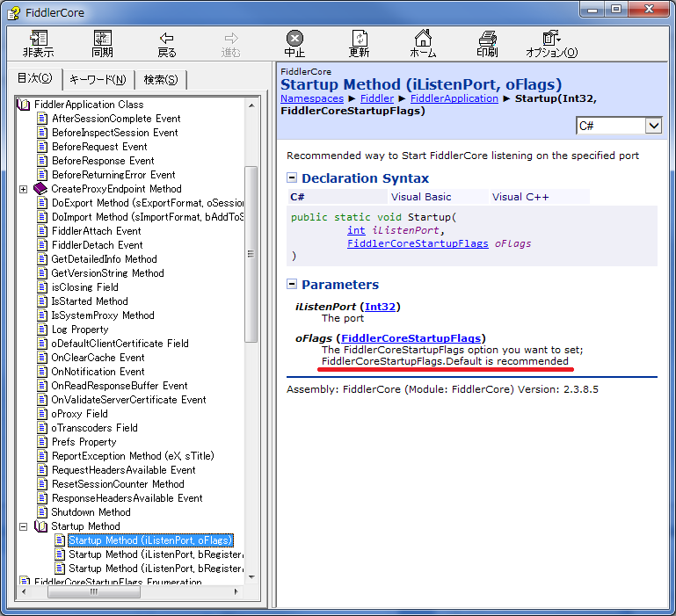Open DoImport Method topic in tree
This screenshot has width=676, height=616.
[x=148, y=216]
